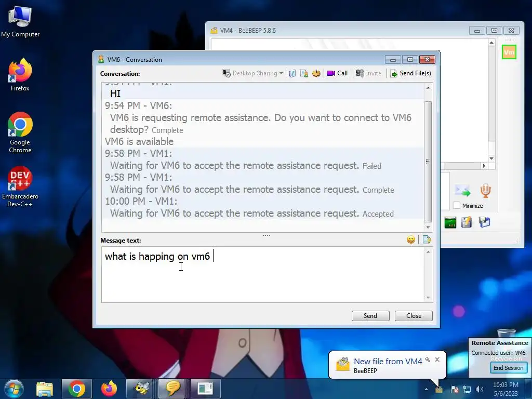Screen dimensions: 532x399
Task: Click End Session in Remote Assistance panel
Action: [x=508, y=368]
